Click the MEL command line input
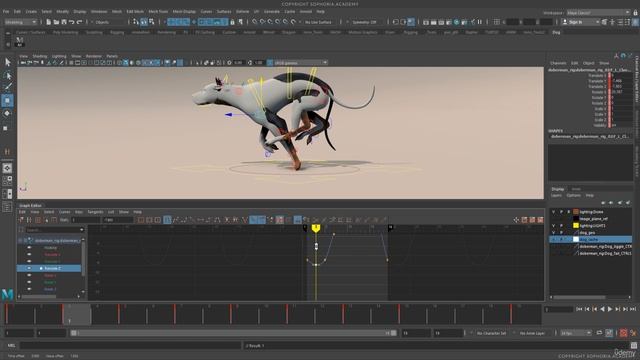Viewport: 640px width, 360px height. [130, 345]
